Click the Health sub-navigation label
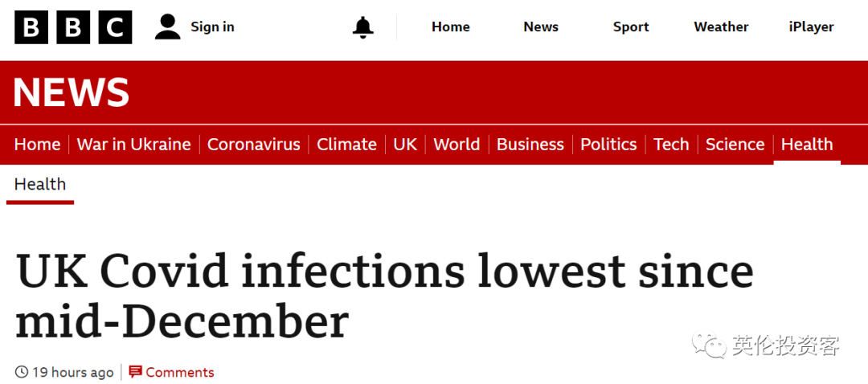 pyautogui.click(x=40, y=184)
